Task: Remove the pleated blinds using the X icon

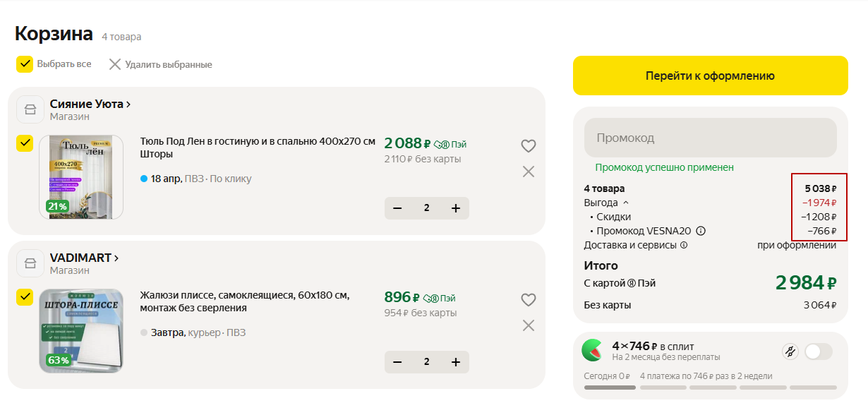Action: tap(529, 325)
